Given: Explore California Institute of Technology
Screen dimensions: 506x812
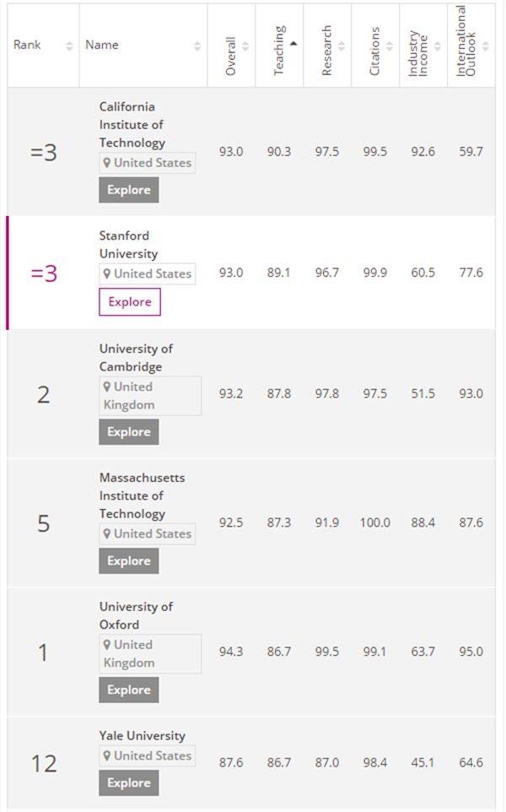Looking at the screenshot, I should click(128, 190).
